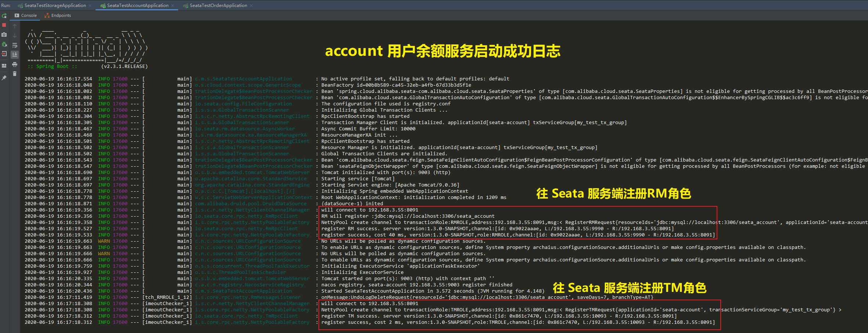Click the Spring Boot version text (v2.3.1.RELEASE)
Viewport: 868px width, 333px height.
point(124,66)
